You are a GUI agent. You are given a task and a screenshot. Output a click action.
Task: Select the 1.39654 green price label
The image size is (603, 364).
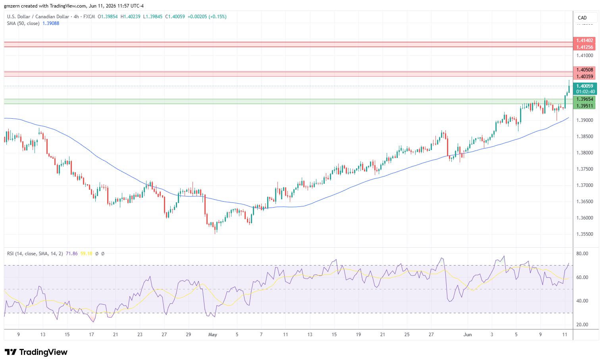585,99
